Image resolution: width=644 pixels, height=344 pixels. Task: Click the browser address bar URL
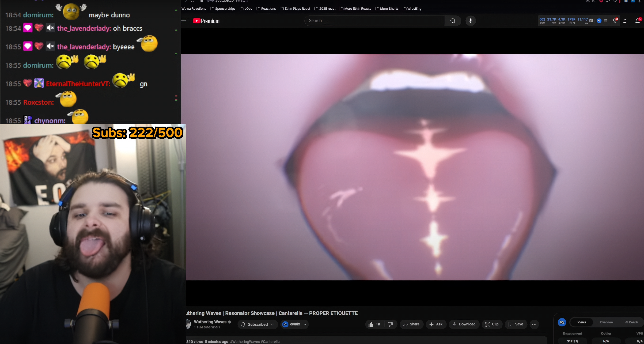(227, 1)
